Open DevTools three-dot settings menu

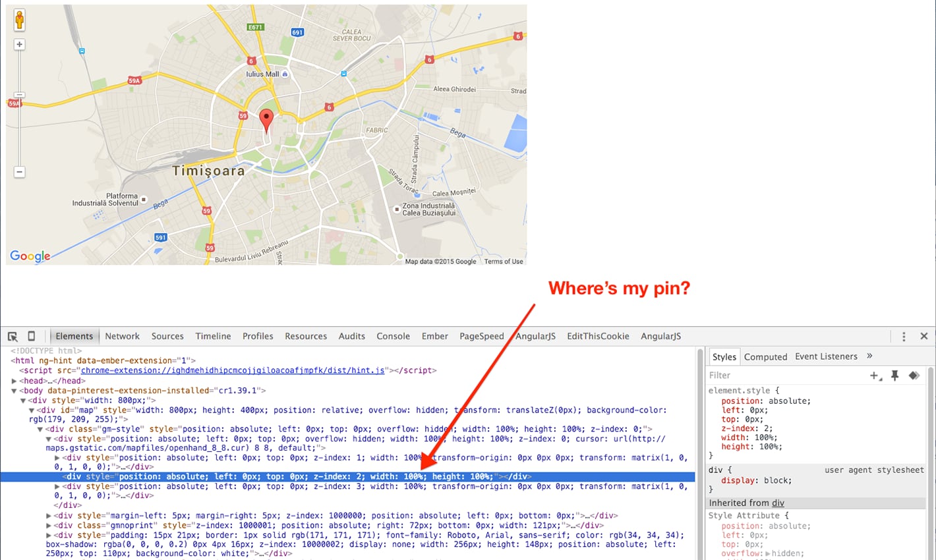click(x=904, y=336)
